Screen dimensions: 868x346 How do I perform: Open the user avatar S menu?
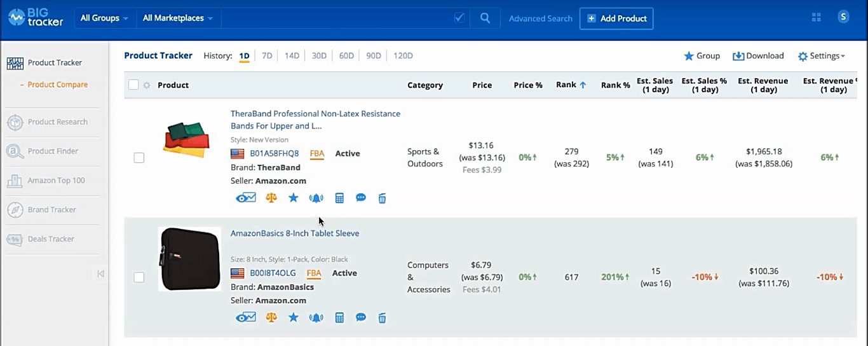click(x=843, y=17)
